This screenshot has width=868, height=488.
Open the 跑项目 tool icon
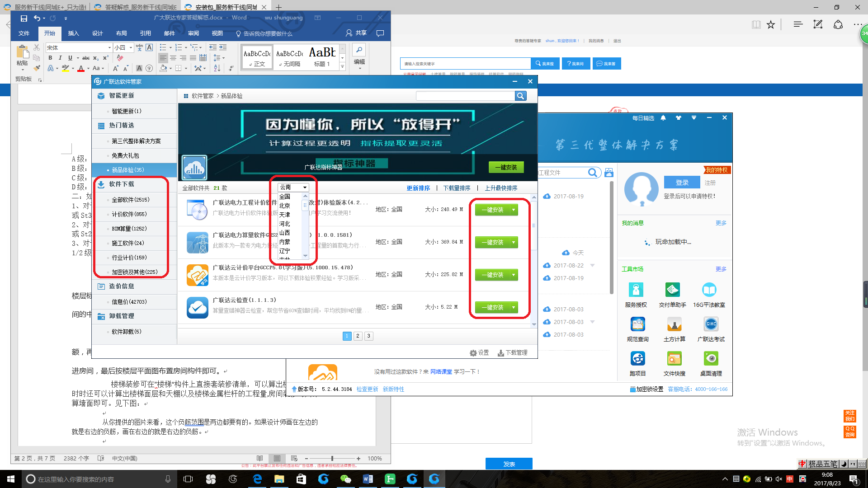tap(637, 358)
